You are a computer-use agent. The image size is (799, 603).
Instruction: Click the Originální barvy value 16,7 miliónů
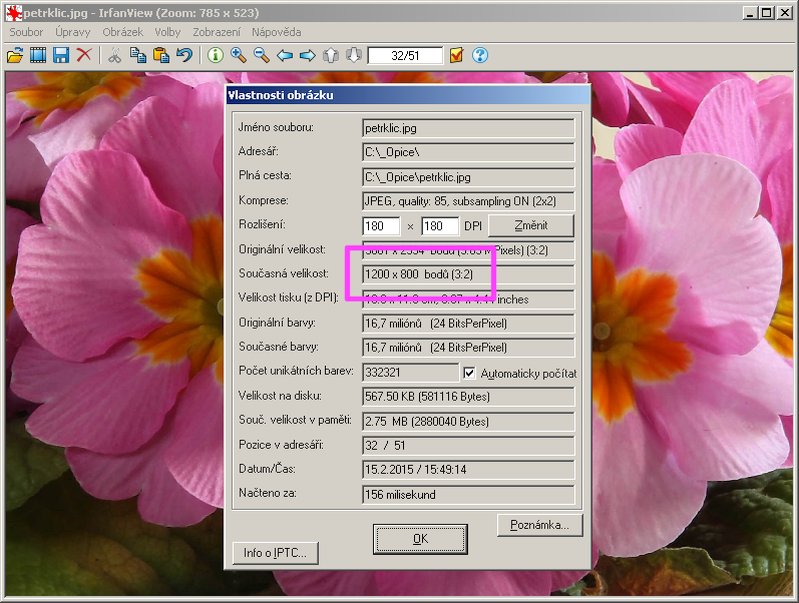click(468, 323)
